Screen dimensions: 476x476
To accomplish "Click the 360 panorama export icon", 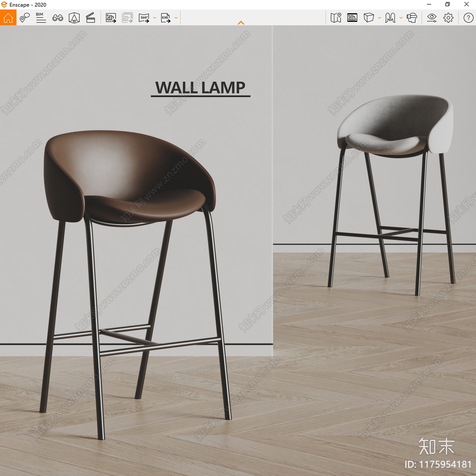I will pos(144,18).
